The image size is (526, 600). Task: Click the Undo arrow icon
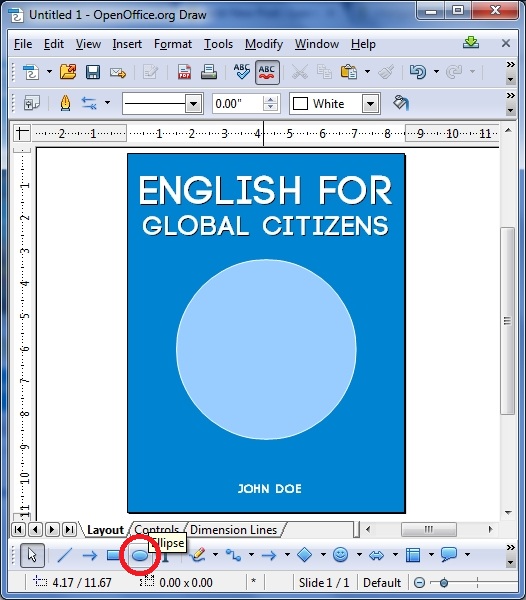coord(418,72)
